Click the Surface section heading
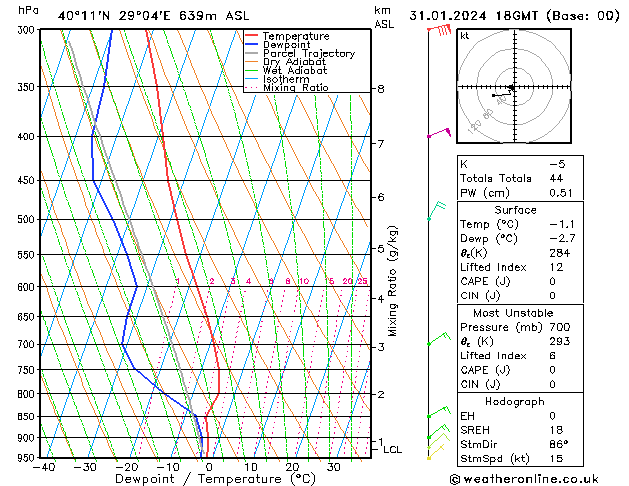The width and height of the screenshot is (629, 486). [515, 210]
